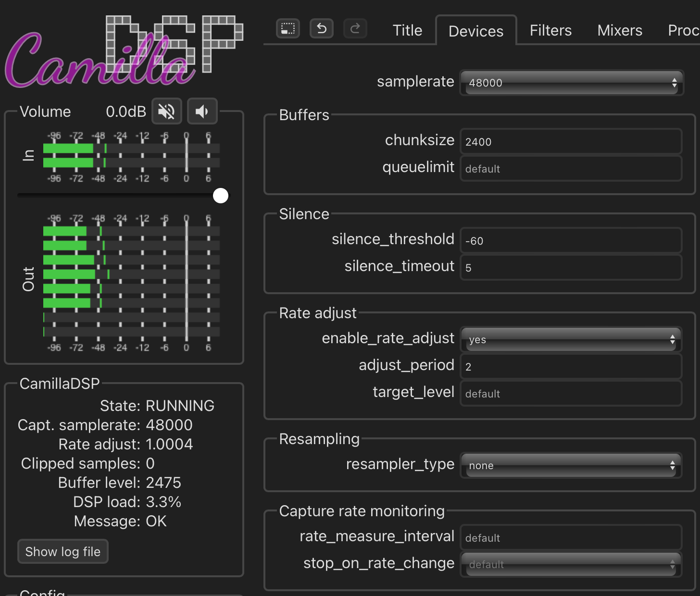The width and height of the screenshot is (700, 596).
Task: Click the mute volume icon
Action: [167, 112]
